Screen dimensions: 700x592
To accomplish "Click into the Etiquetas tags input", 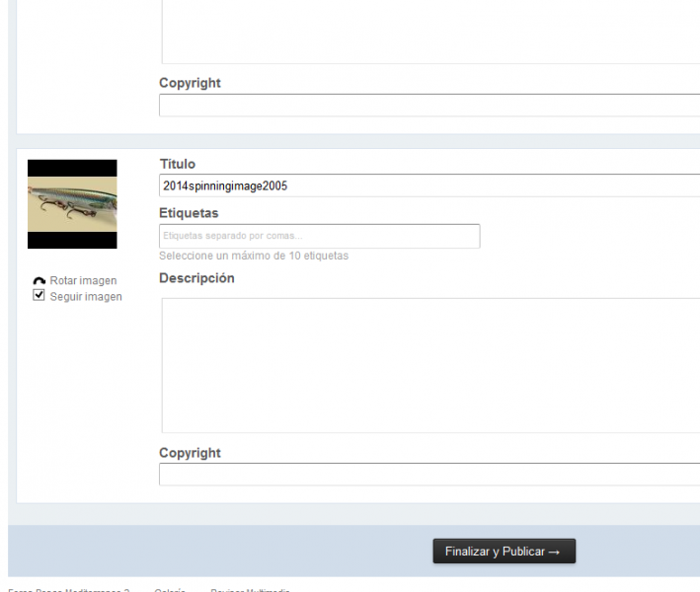I will pos(319,236).
